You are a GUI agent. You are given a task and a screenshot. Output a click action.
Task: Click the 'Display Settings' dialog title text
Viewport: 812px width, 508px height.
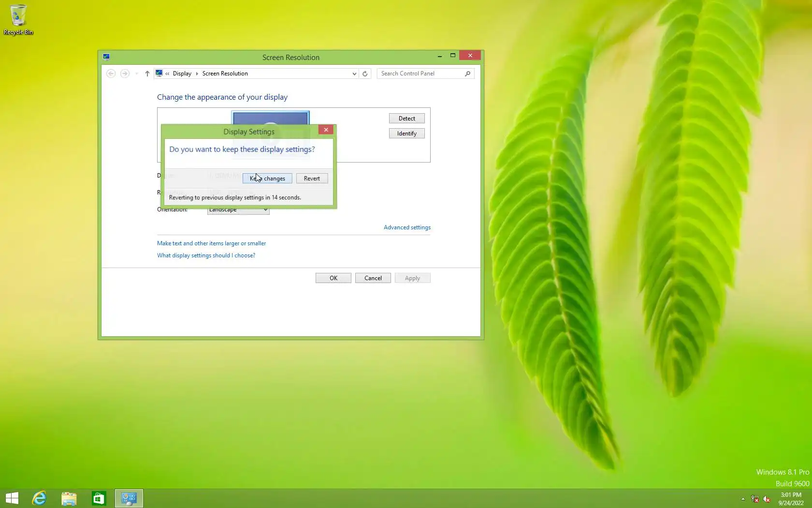[x=249, y=132]
